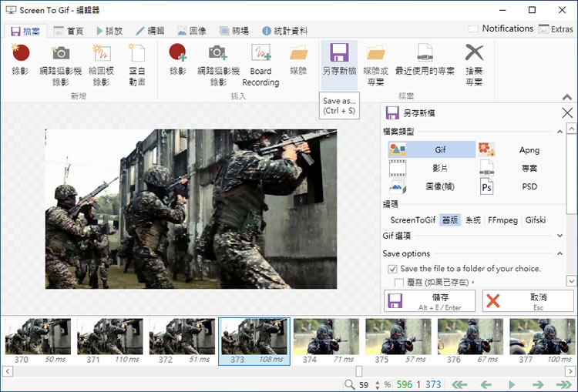Choose Gifski encoder

coord(536,220)
